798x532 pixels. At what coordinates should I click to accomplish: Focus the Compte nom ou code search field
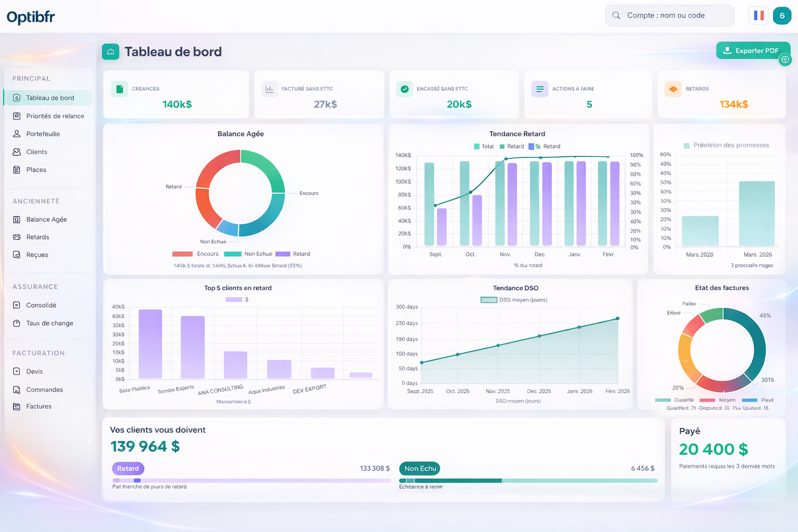point(670,16)
